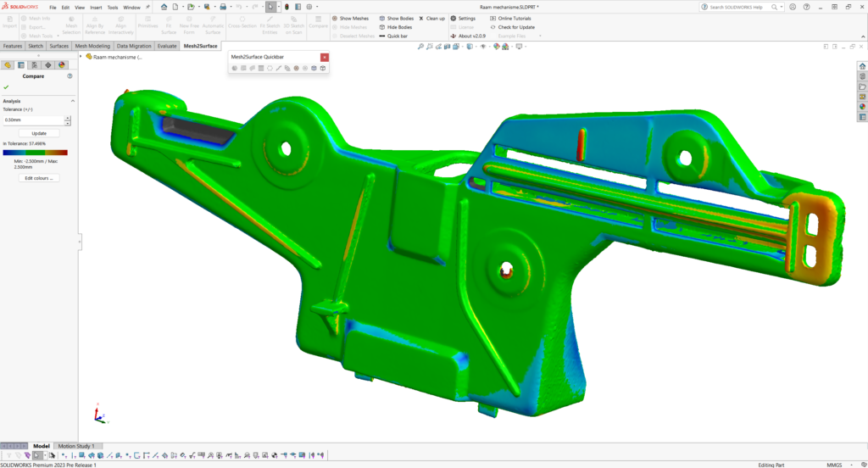Image resolution: width=868 pixels, height=468 pixels.
Task: Click the Update button
Action: [39, 133]
